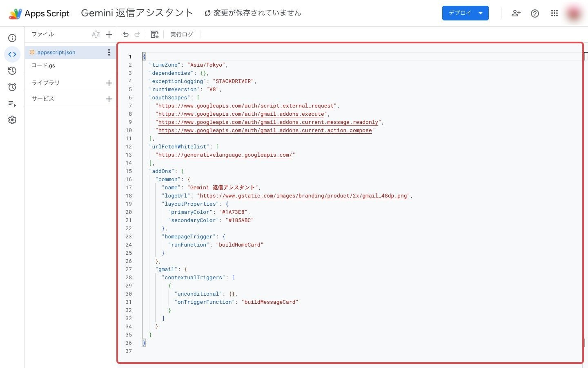Add a new file with plus icon
The width and height of the screenshot is (588, 368).
pos(109,34)
